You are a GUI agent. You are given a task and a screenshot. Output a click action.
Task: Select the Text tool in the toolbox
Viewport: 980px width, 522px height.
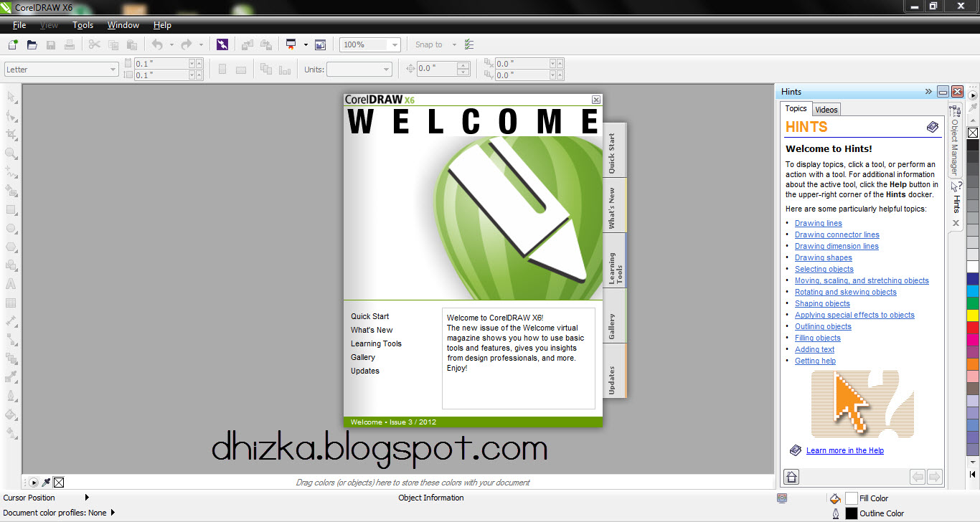(x=11, y=284)
